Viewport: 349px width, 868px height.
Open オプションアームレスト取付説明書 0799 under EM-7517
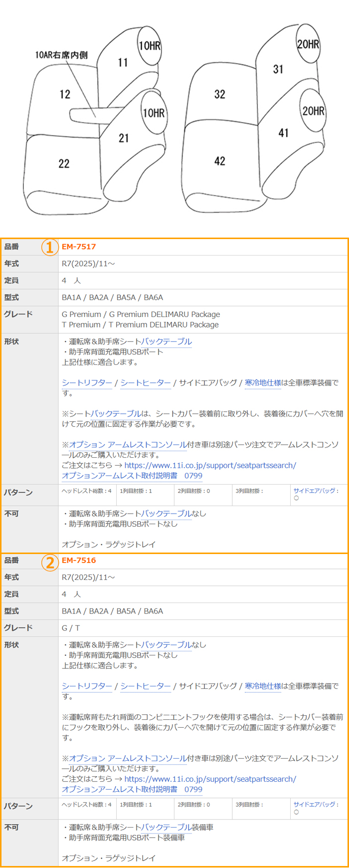[x=132, y=476]
